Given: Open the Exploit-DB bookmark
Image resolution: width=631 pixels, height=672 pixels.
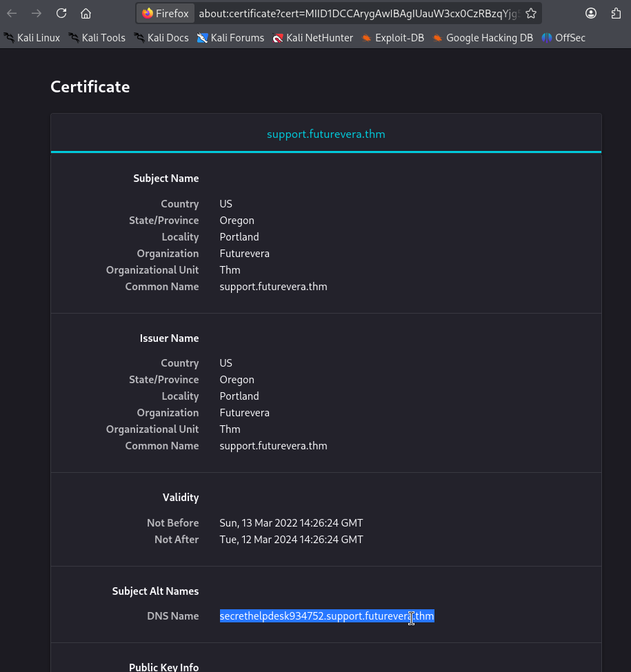Looking at the screenshot, I should pos(392,38).
